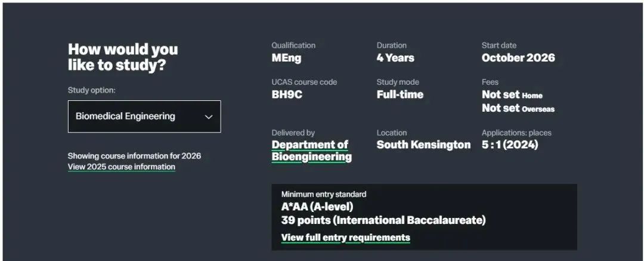644x261 pixels.
Task: Select the MEng qualification value
Action: click(286, 57)
